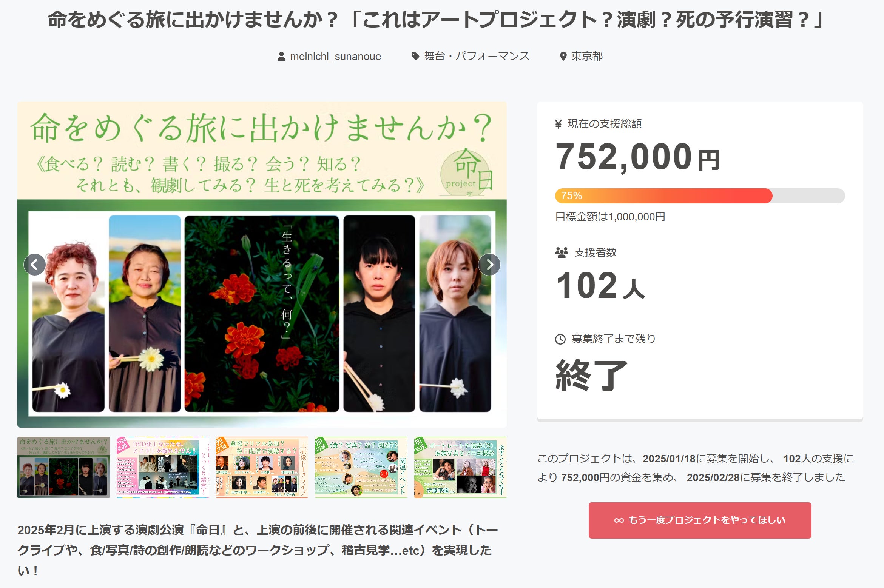884x588 pixels.
Task: Click the 75% funding progress bar
Action: point(699,196)
